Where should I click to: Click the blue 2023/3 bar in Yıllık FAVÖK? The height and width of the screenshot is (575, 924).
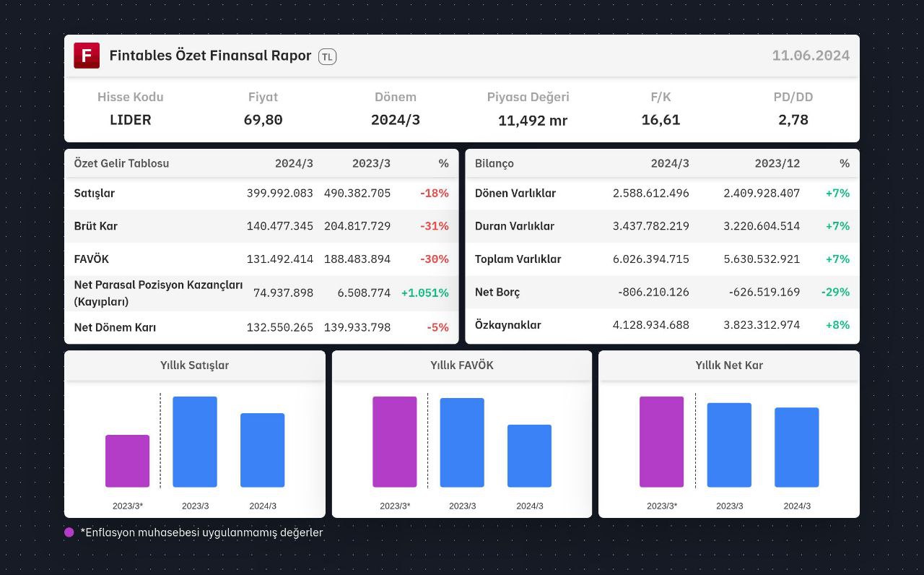tap(462, 443)
